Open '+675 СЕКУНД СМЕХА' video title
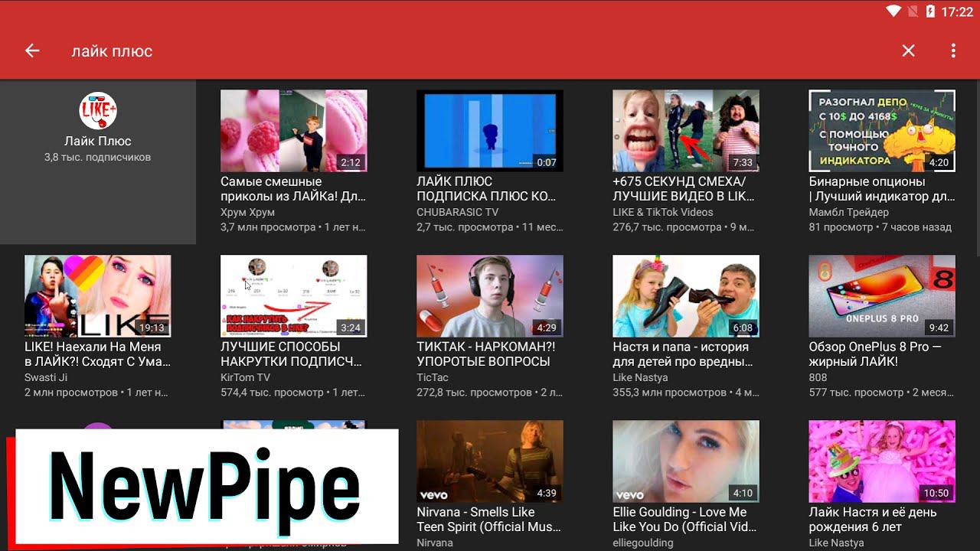The width and height of the screenshot is (980, 551). [x=684, y=189]
